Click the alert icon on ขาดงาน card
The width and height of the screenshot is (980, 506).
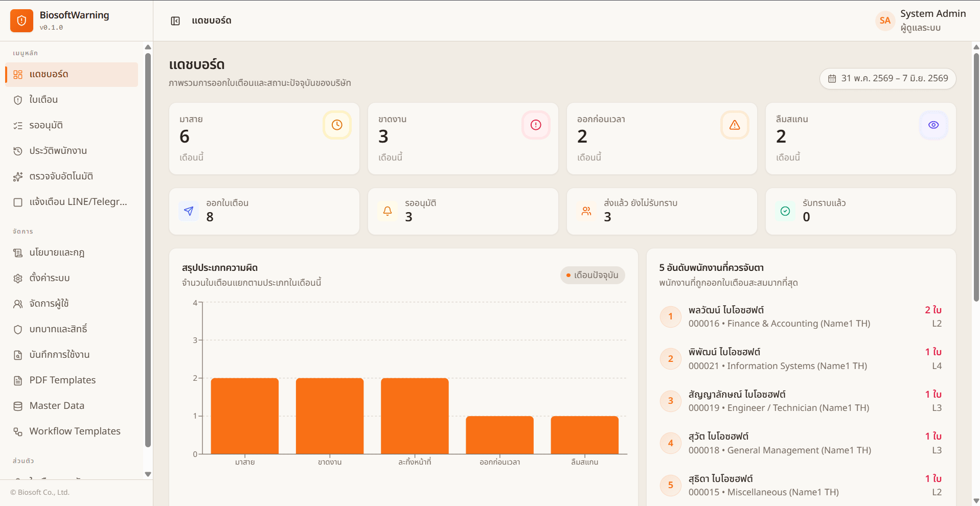pos(536,125)
